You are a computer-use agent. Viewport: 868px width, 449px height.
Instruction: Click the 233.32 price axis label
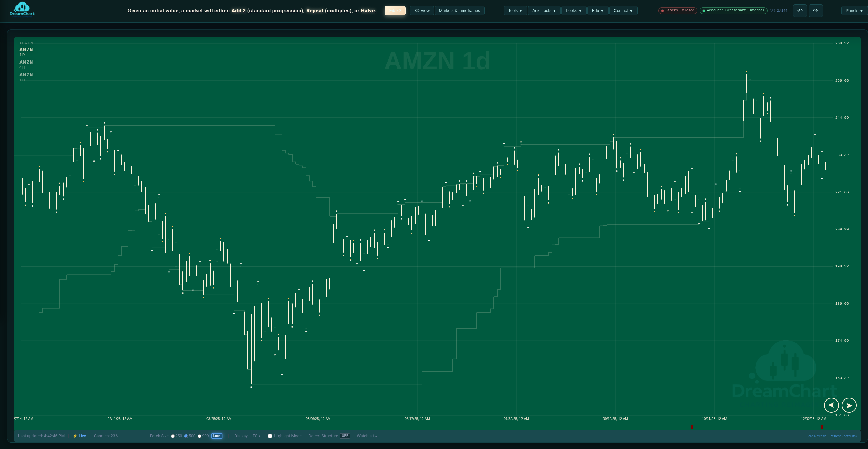pyautogui.click(x=842, y=155)
